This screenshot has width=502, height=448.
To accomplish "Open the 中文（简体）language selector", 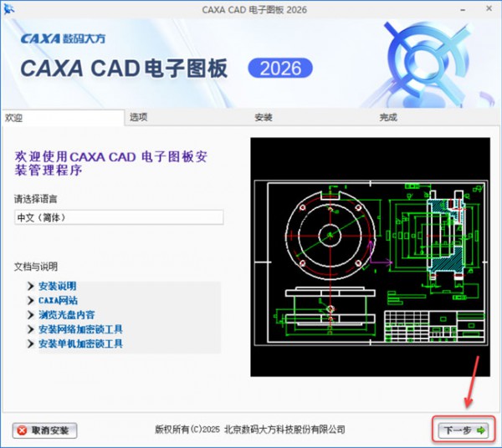I will (119, 217).
